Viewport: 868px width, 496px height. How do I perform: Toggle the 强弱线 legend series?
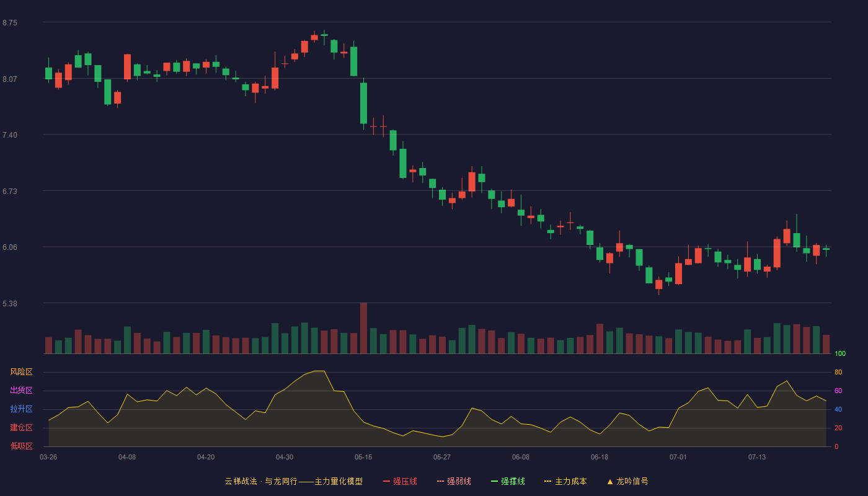[x=454, y=481]
